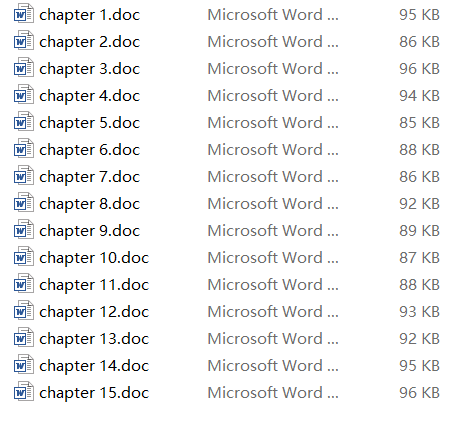The width and height of the screenshot is (456, 425).
Task: Click the Word icon of chapter 5.doc
Action: 24,122
